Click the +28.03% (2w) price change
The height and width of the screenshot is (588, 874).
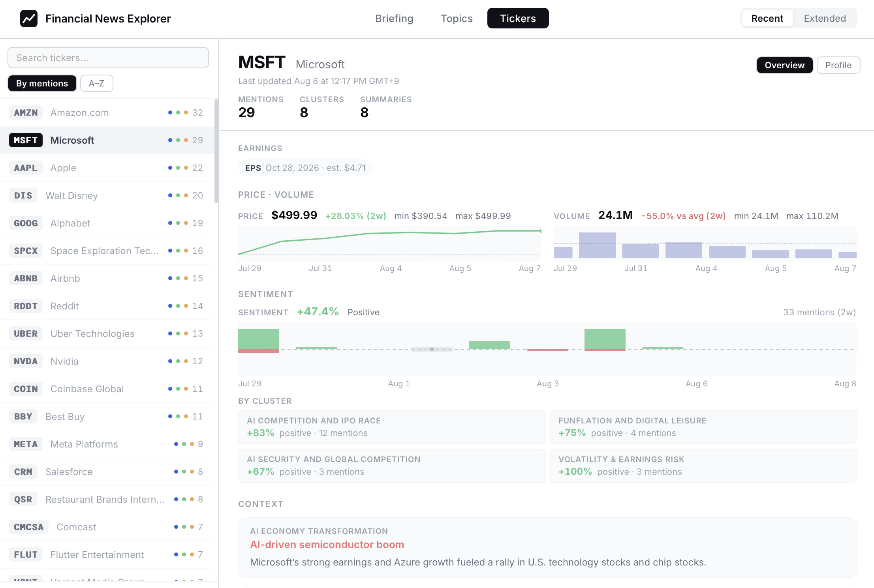tap(355, 216)
